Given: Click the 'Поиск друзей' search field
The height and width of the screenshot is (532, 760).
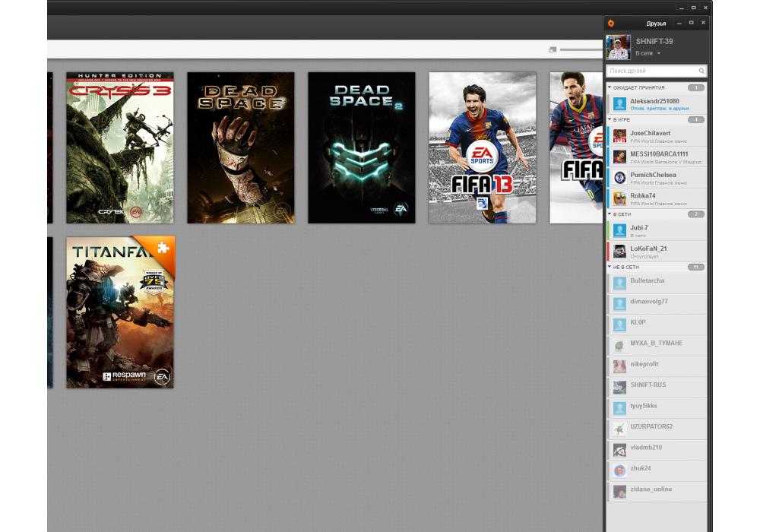Looking at the screenshot, I should coord(651,71).
